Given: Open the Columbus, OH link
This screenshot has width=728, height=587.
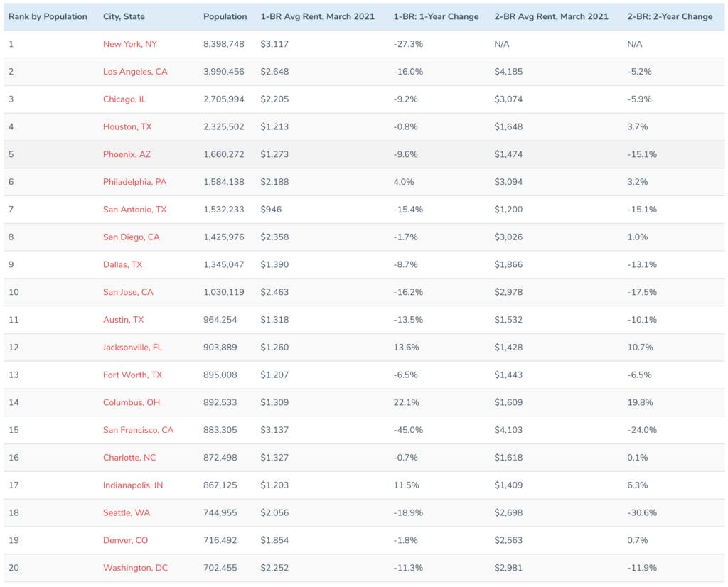Looking at the screenshot, I should [x=132, y=402].
